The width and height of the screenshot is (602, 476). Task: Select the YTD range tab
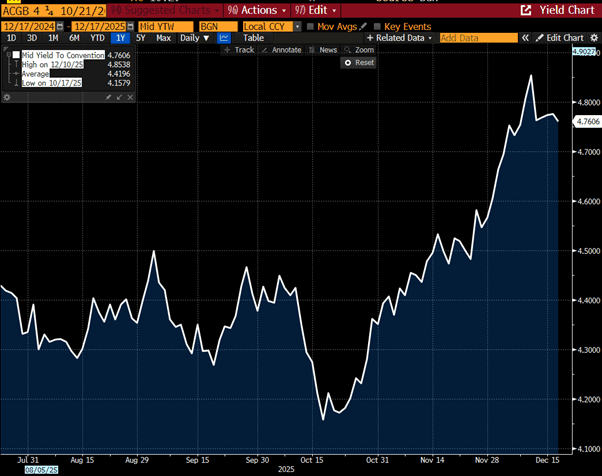[x=97, y=38]
